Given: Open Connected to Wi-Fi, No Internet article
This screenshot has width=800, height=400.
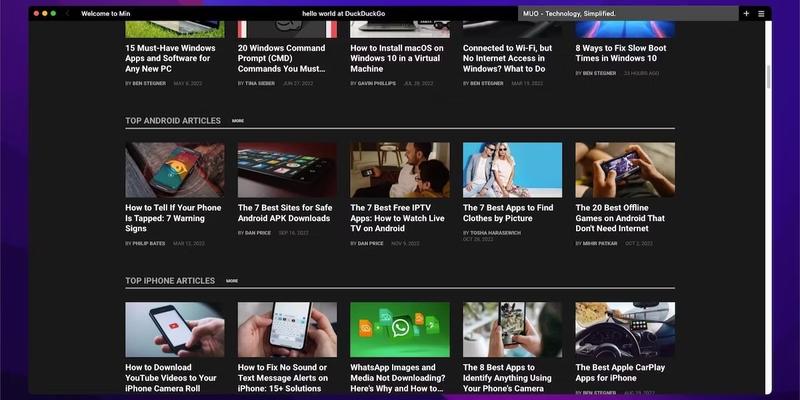Looking at the screenshot, I should pyautogui.click(x=507, y=58).
